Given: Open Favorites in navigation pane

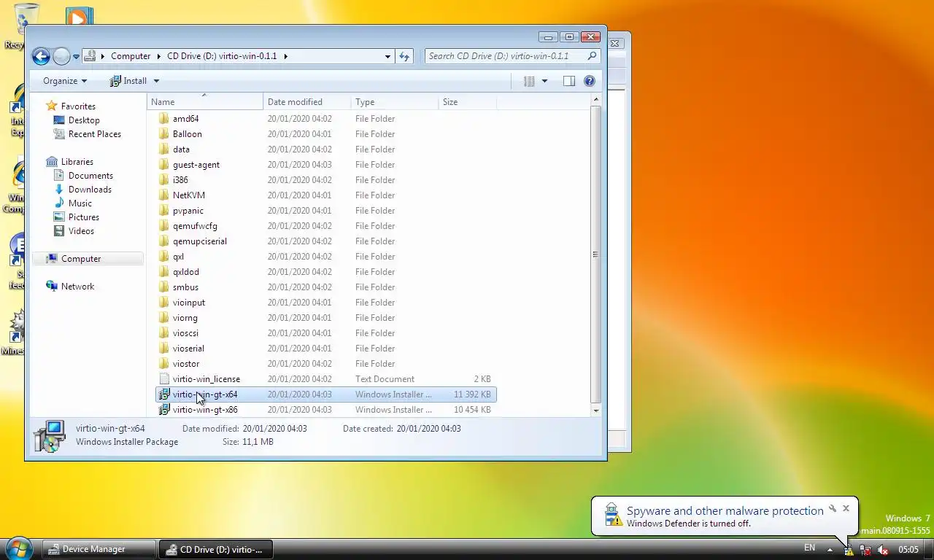Looking at the screenshot, I should click(78, 106).
